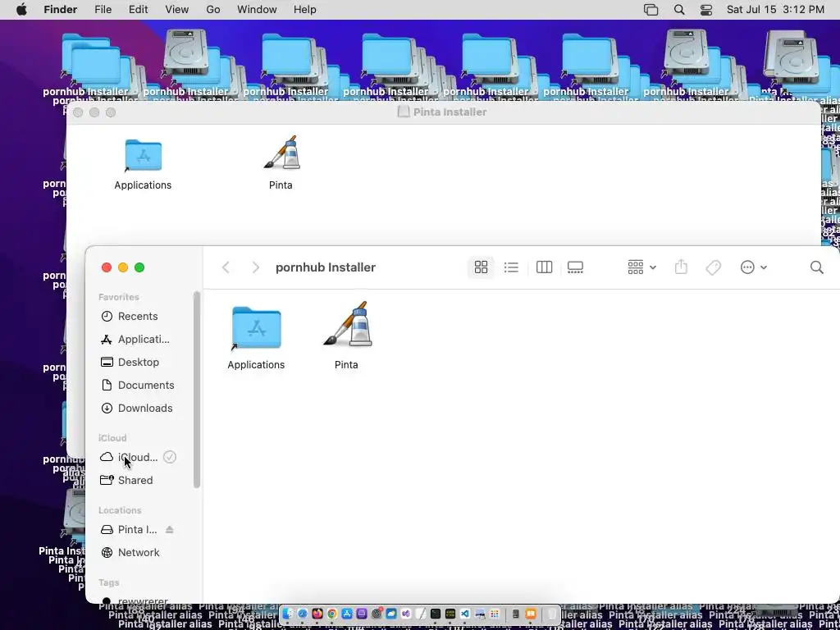Click the date and time in menu bar
Viewport: 840px width, 630px height.
pos(775,10)
